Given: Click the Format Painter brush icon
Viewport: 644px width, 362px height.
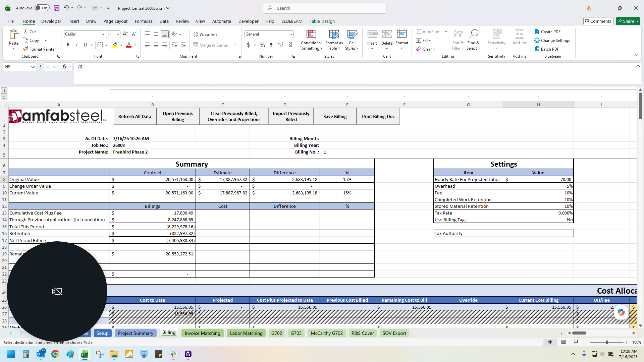Looking at the screenshot, I should click(x=25, y=49).
